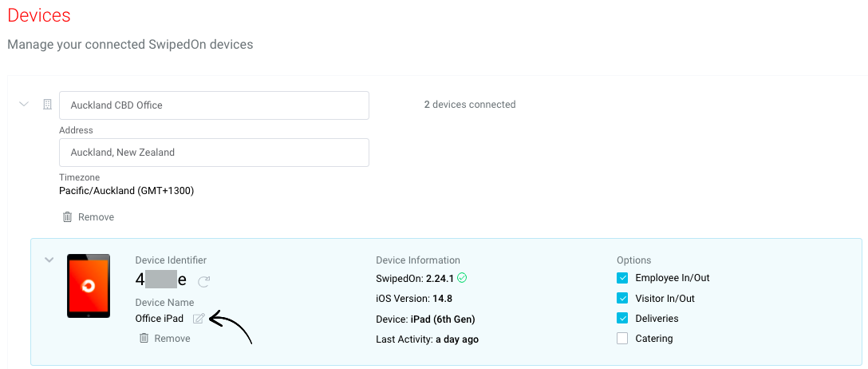Click the green SwipedOn version check icon

pyautogui.click(x=462, y=278)
